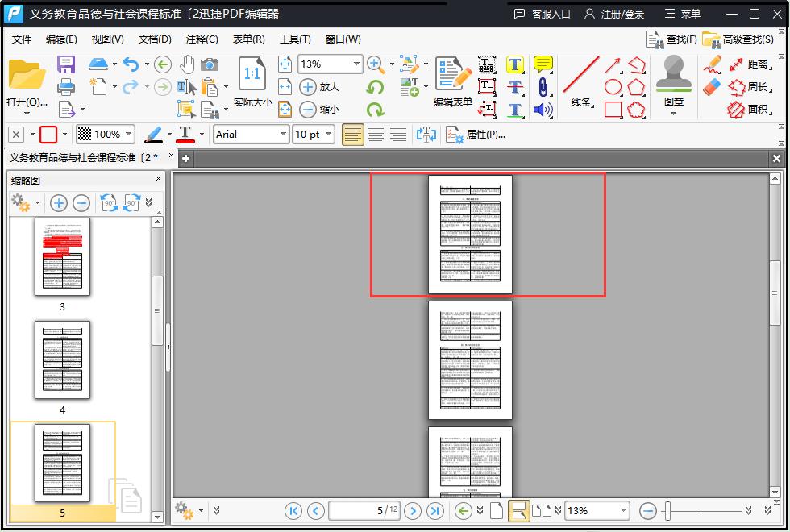Click the Save floppy disk icon

[66, 64]
